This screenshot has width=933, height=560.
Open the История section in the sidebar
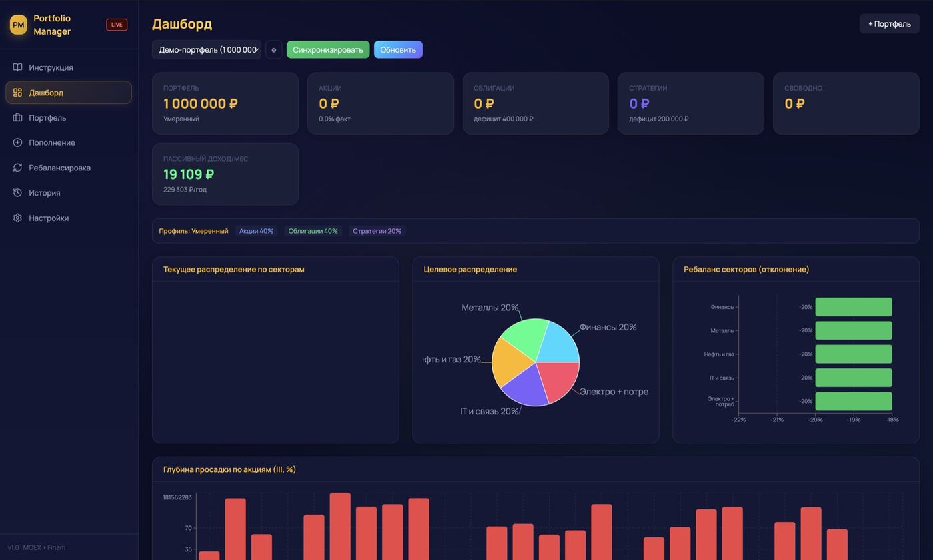(69, 193)
